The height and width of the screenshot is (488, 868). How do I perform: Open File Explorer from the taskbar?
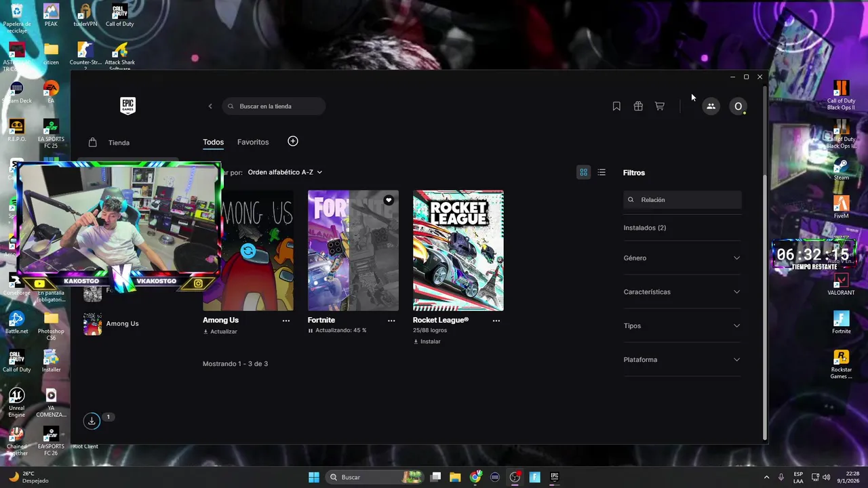(455, 477)
